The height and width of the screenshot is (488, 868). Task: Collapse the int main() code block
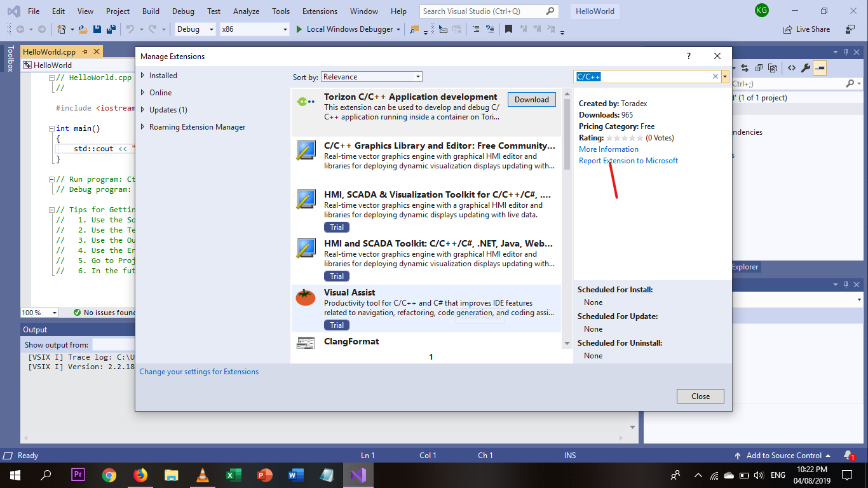pyautogui.click(x=52, y=128)
